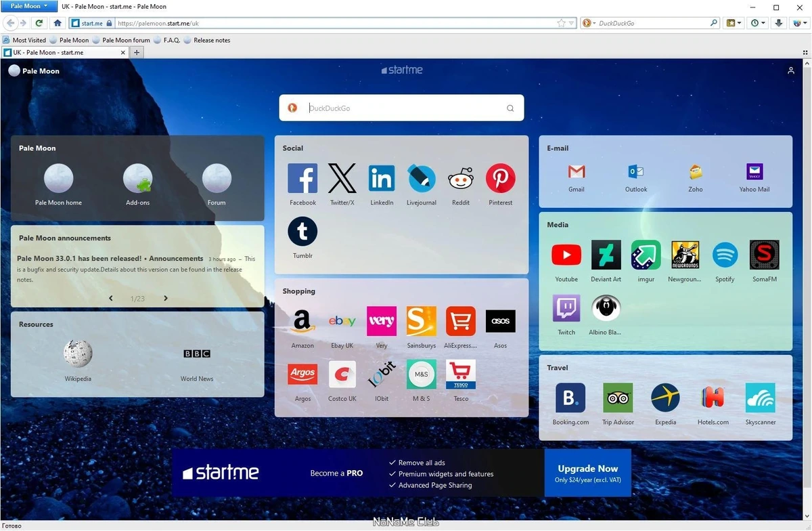Open the Pinterest bookmark icon
Screen dimensions: 812x531
[501, 179]
